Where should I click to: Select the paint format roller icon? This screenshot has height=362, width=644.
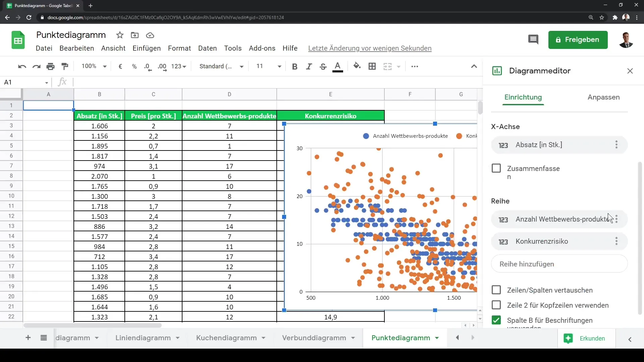(x=65, y=66)
